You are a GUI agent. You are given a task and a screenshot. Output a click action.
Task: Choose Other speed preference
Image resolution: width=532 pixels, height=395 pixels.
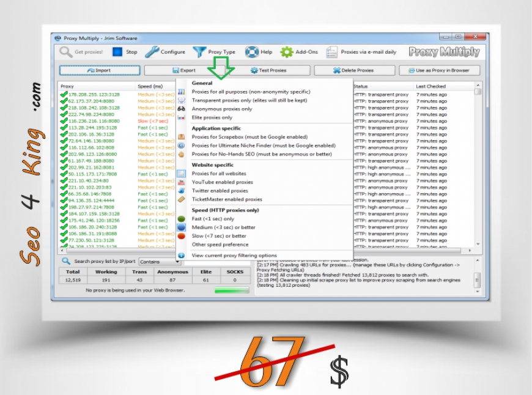coord(220,245)
